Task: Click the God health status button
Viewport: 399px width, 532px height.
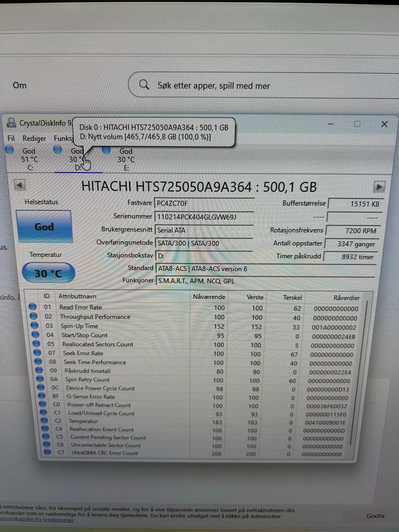Action: (44, 227)
